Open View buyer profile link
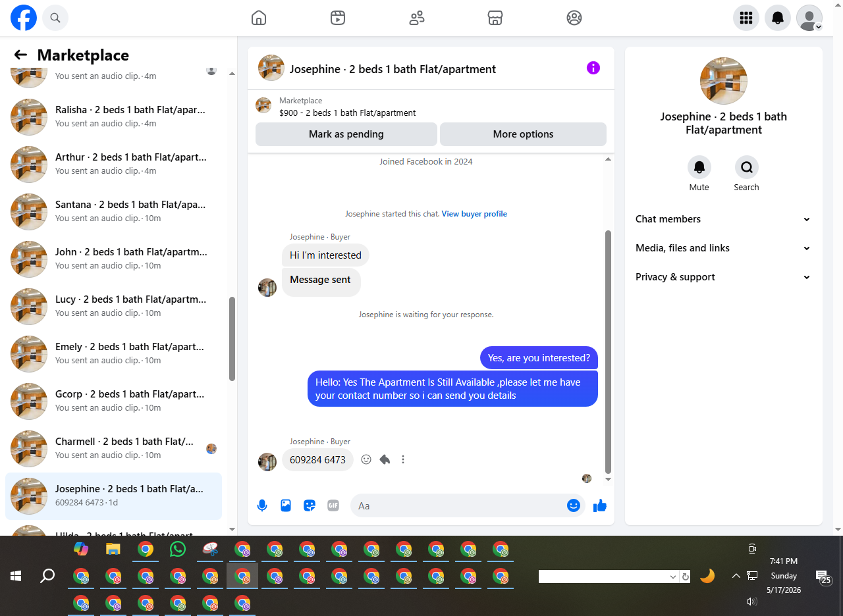This screenshot has width=843, height=616. [474, 214]
